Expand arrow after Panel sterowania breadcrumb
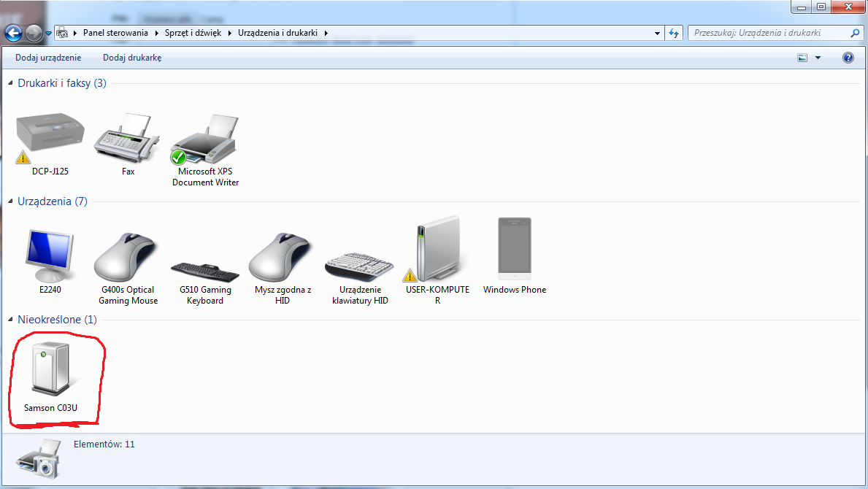 click(157, 33)
